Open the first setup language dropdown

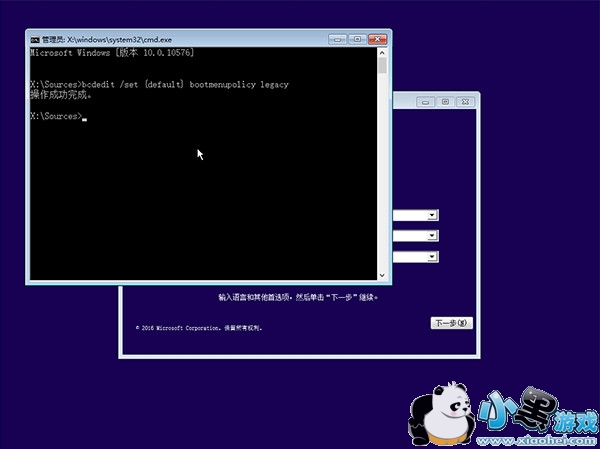pos(432,215)
